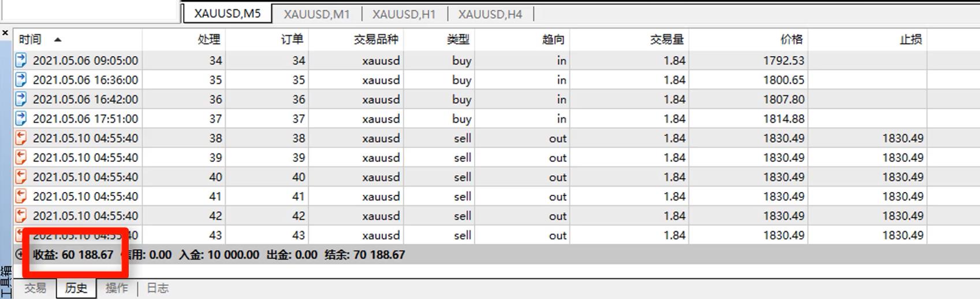Image resolution: width=980 pixels, height=299 pixels.
Task: Click the time sort arrow indicator
Action: point(57,39)
